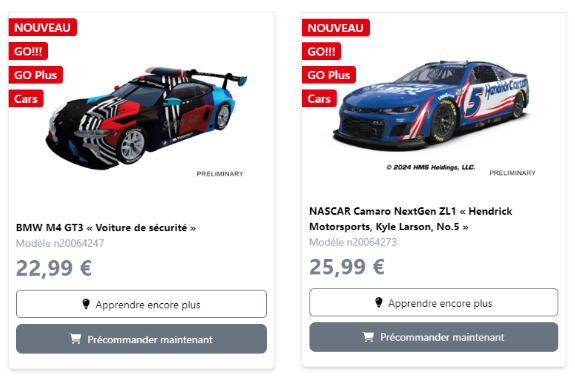Viewport: 575px width, 376px height.
Task: Click the BMW safety car thumbnail image
Action: coord(146,118)
